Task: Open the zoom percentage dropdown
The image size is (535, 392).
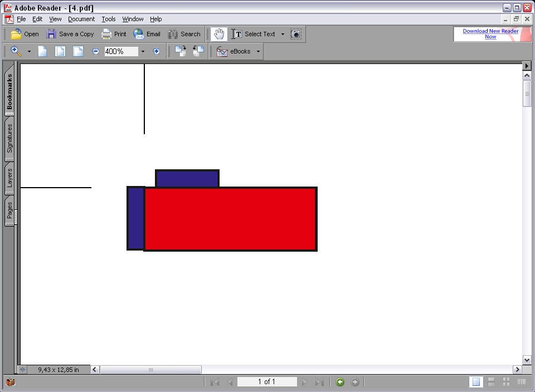Action: coord(143,51)
